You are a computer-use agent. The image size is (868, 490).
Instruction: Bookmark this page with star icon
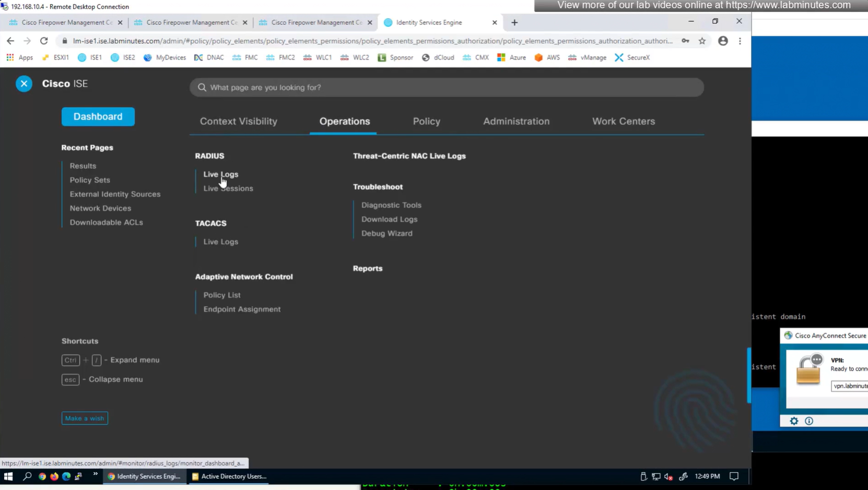702,41
